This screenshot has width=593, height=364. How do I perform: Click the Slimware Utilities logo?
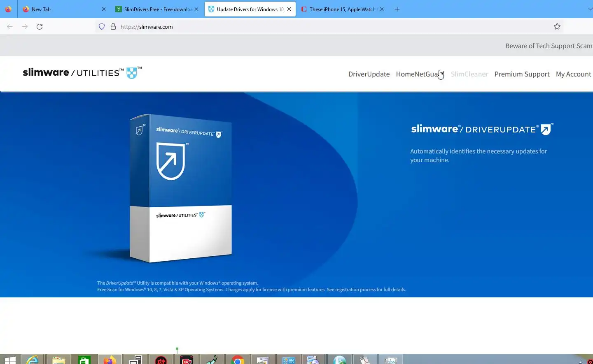(82, 73)
